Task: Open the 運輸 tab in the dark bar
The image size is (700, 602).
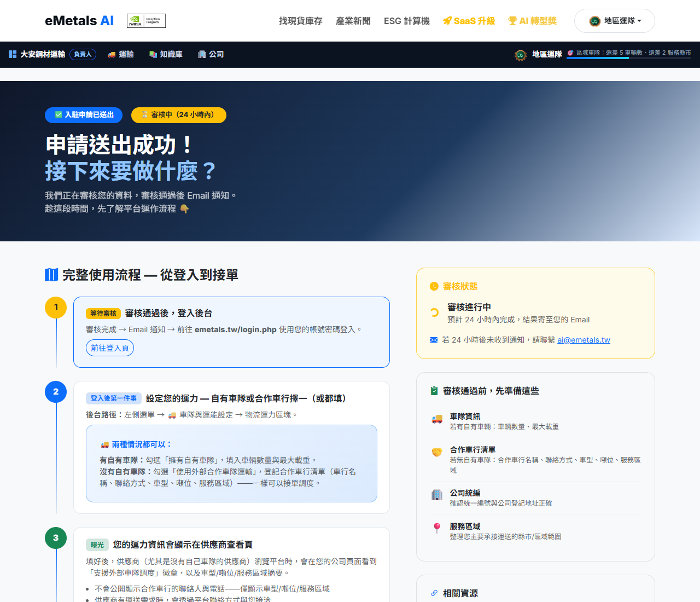Action: coord(120,54)
